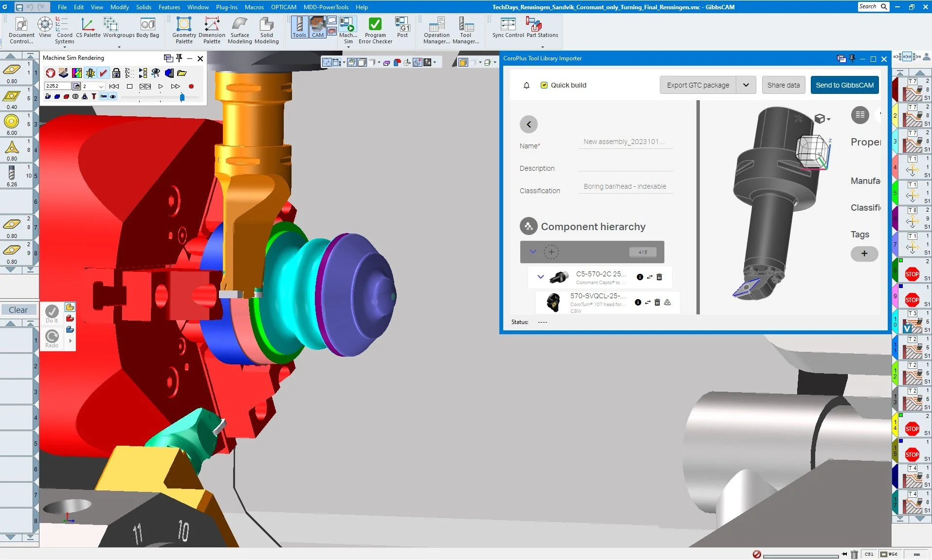Click the Name field in CoroPlus importer
This screenshot has height=560, width=932.
(x=625, y=142)
